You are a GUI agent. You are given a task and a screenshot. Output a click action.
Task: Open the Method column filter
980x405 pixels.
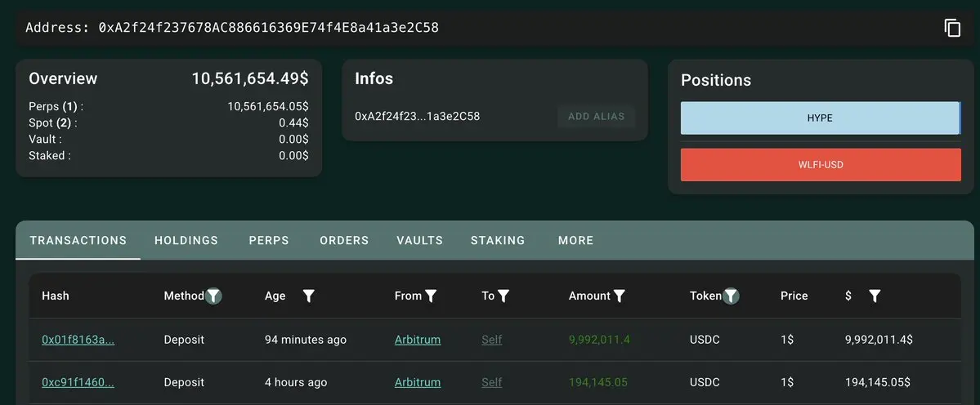(214, 296)
